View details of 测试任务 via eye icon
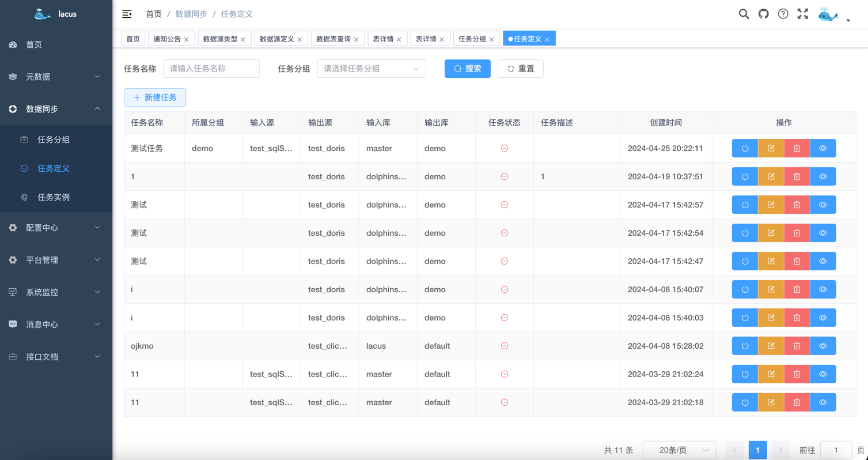This screenshot has height=460, width=868. pos(822,148)
